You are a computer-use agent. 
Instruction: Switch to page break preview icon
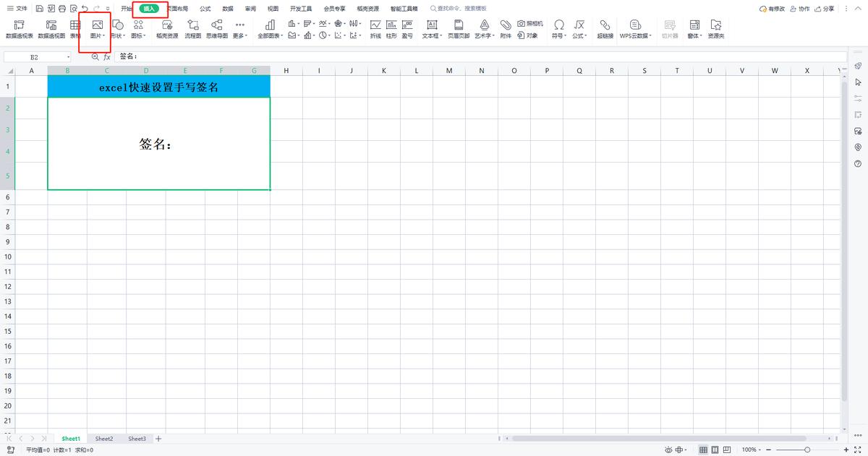[728, 449]
